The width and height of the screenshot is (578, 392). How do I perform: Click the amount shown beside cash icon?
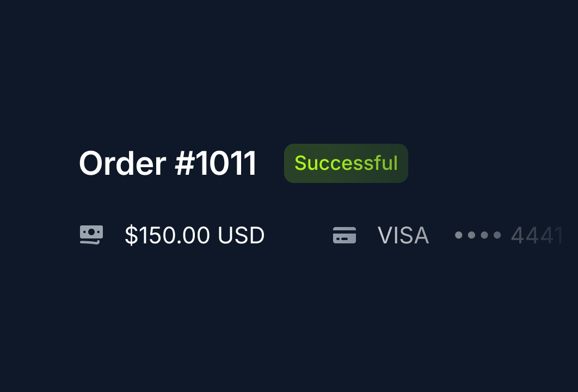pos(194,235)
